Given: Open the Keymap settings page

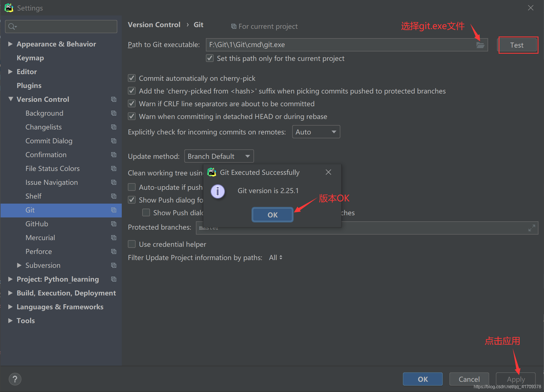Looking at the screenshot, I should (30, 58).
